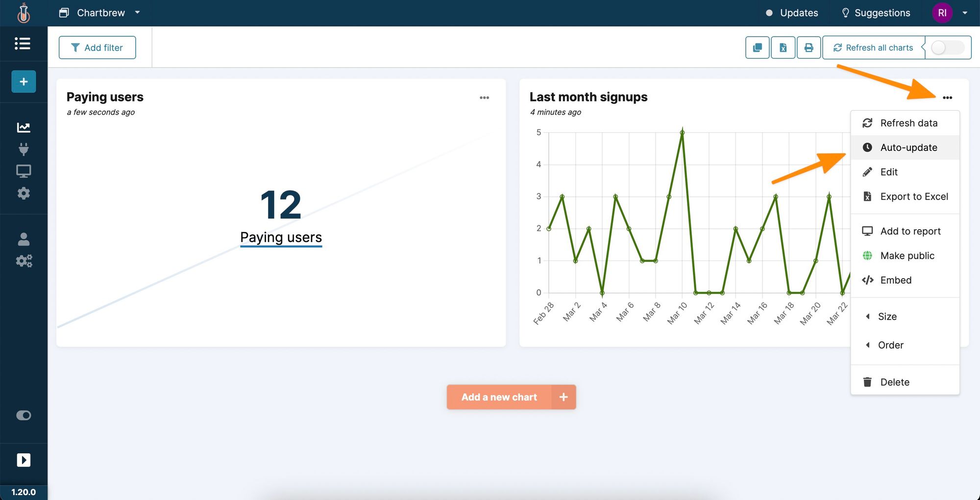Open Connections via the plug icon

[x=23, y=149]
